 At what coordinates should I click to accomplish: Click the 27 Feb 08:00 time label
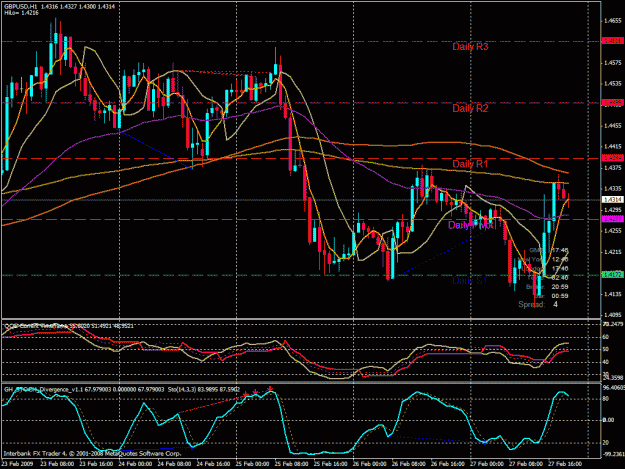526,464
